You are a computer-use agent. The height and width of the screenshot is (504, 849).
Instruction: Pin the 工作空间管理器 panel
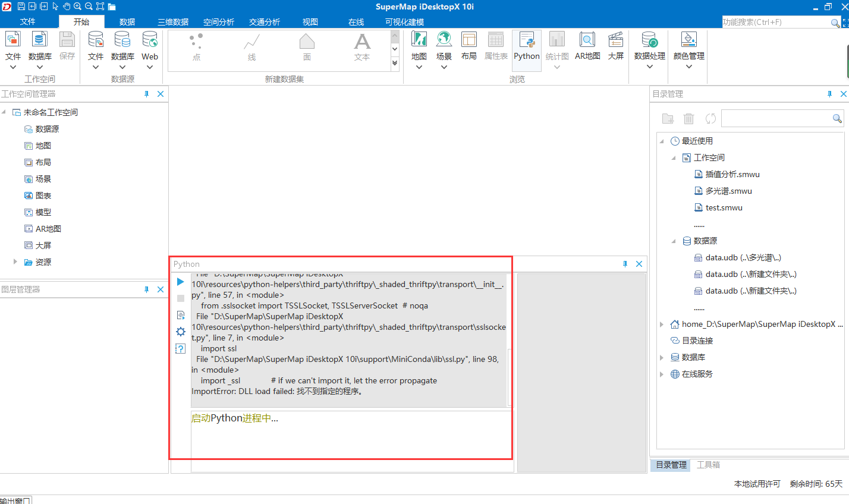[146, 94]
